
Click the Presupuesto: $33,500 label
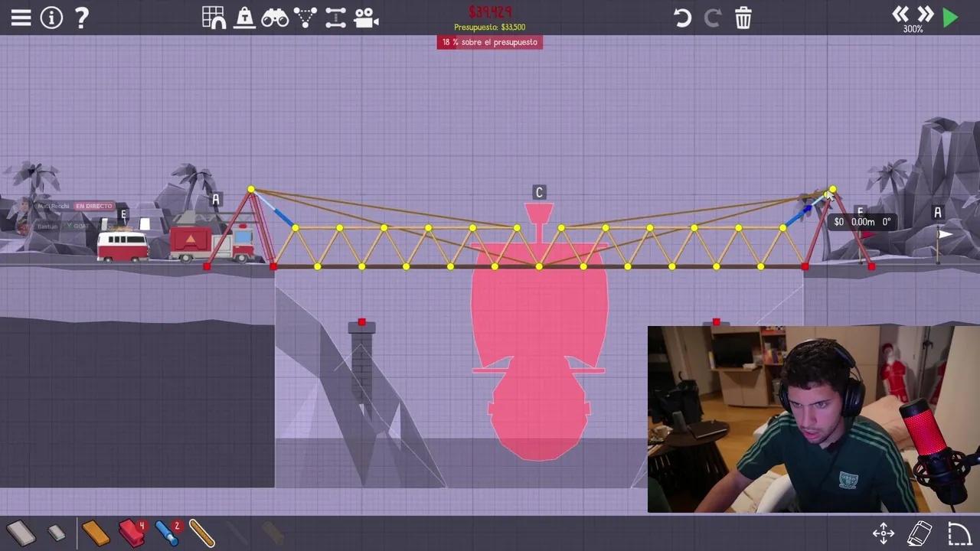click(x=490, y=27)
